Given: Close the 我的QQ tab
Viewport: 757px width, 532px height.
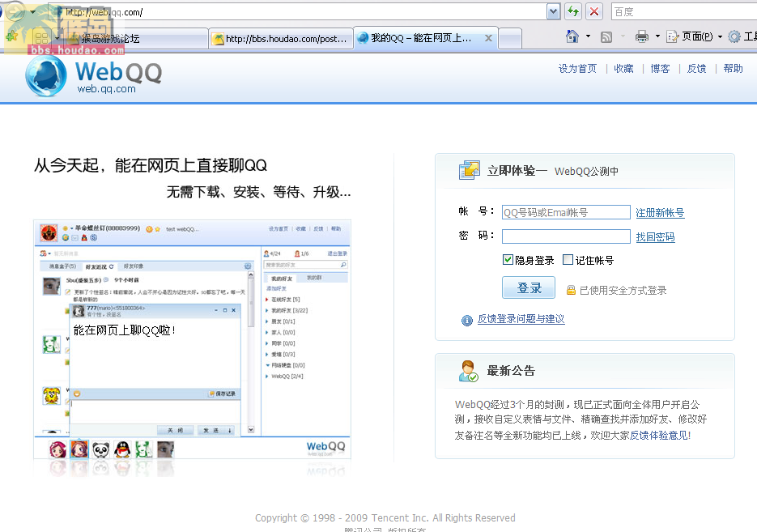Looking at the screenshot, I should tap(488, 38).
